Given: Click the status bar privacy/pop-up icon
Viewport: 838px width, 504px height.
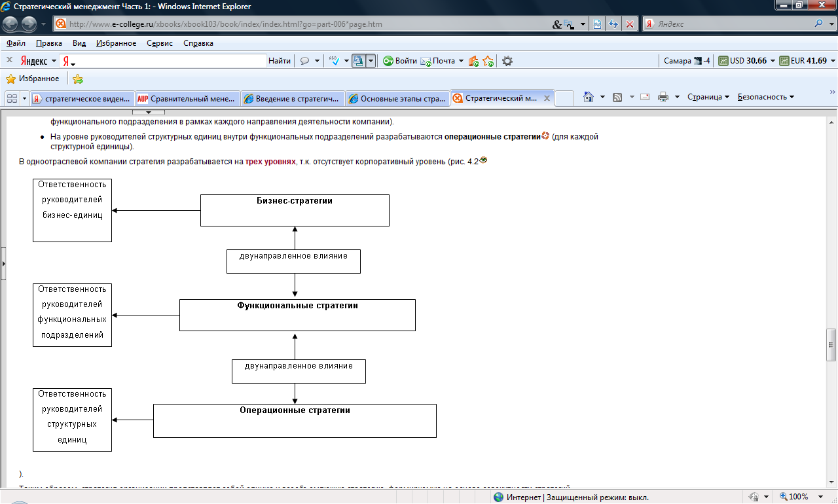Looking at the screenshot, I should [754, 497].
